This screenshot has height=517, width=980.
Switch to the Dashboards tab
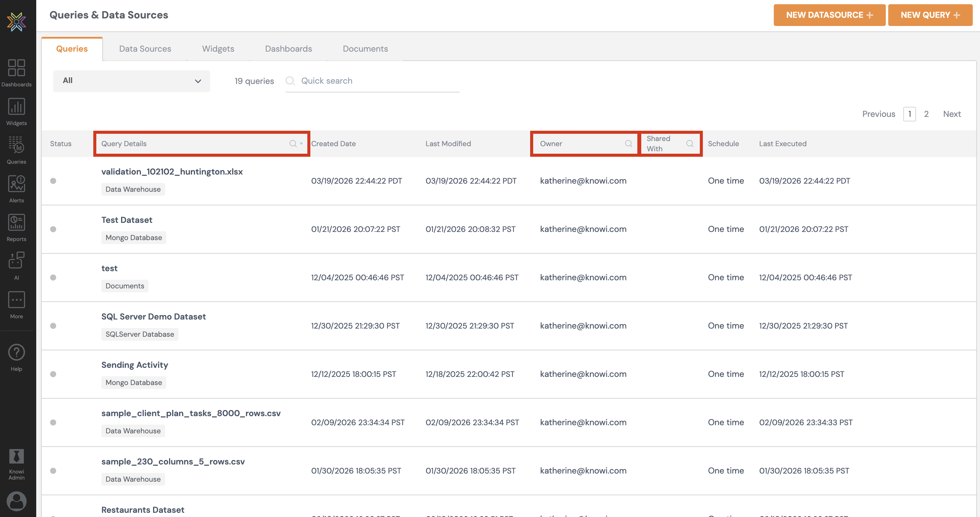(288, 49)
